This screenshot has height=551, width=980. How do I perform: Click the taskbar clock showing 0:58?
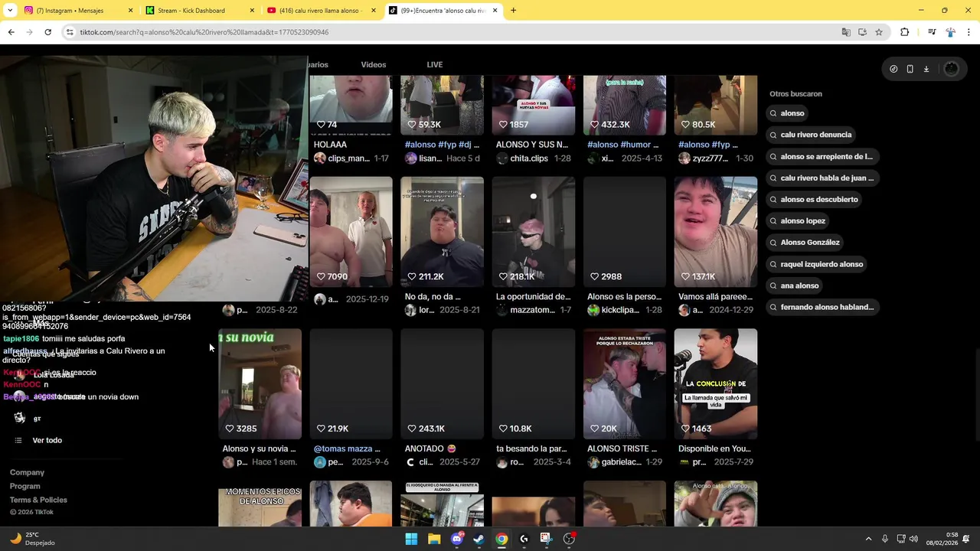(942, 539)
